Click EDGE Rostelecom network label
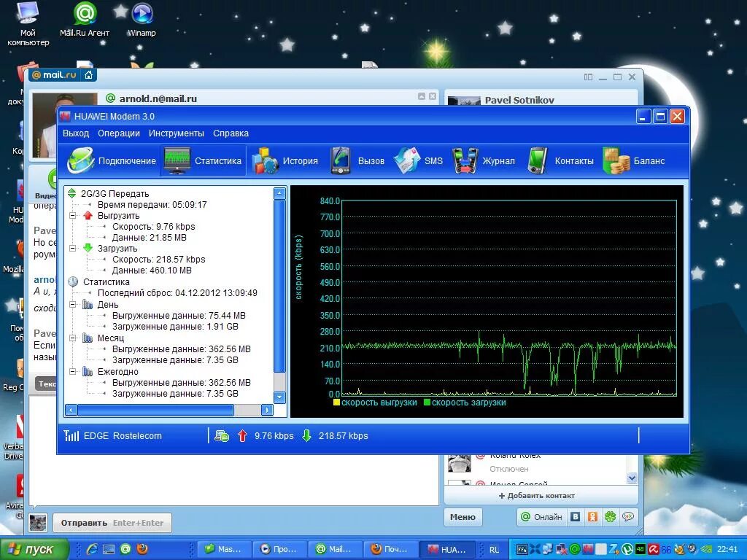The image size is (747, 560). pyautogui.click(x=123, y=436)
